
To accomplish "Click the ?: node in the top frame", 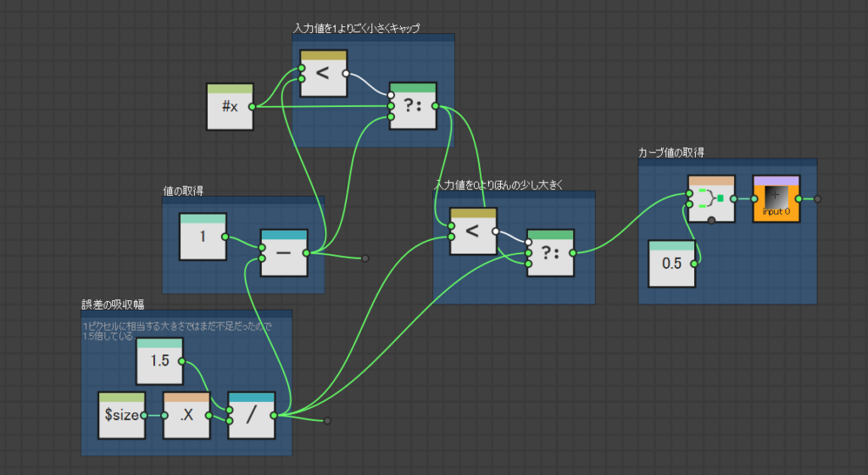I will tap(412, 108).
